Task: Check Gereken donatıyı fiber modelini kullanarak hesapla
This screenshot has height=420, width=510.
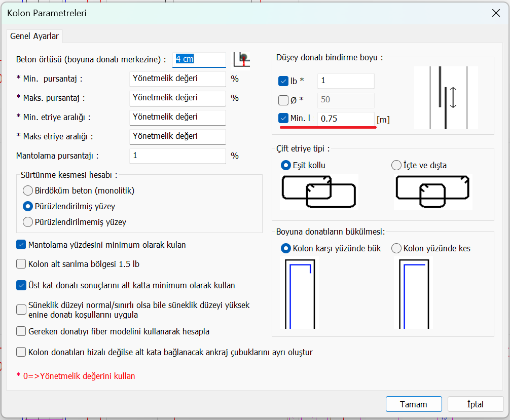Action: point(21,331)
